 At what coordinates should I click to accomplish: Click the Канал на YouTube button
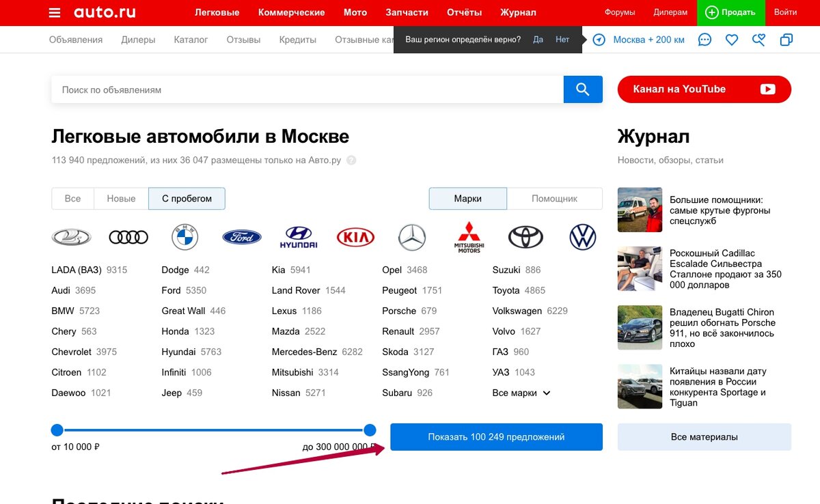[705, 89]
